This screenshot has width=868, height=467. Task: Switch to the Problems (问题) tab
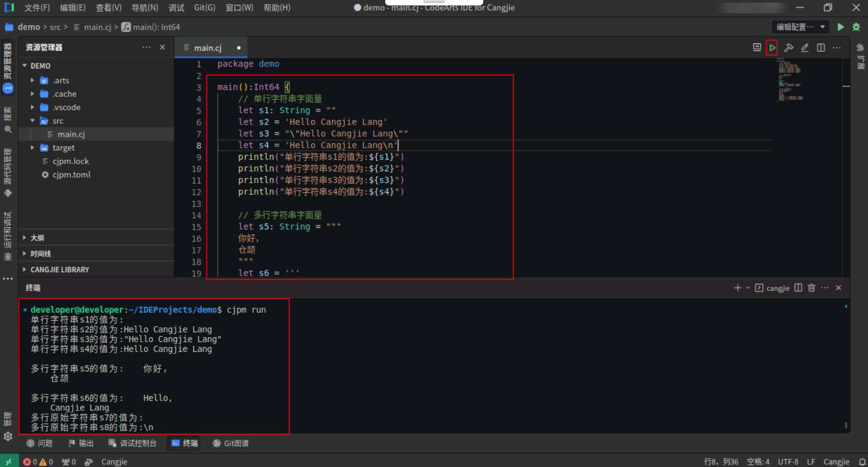click(40, 443)
